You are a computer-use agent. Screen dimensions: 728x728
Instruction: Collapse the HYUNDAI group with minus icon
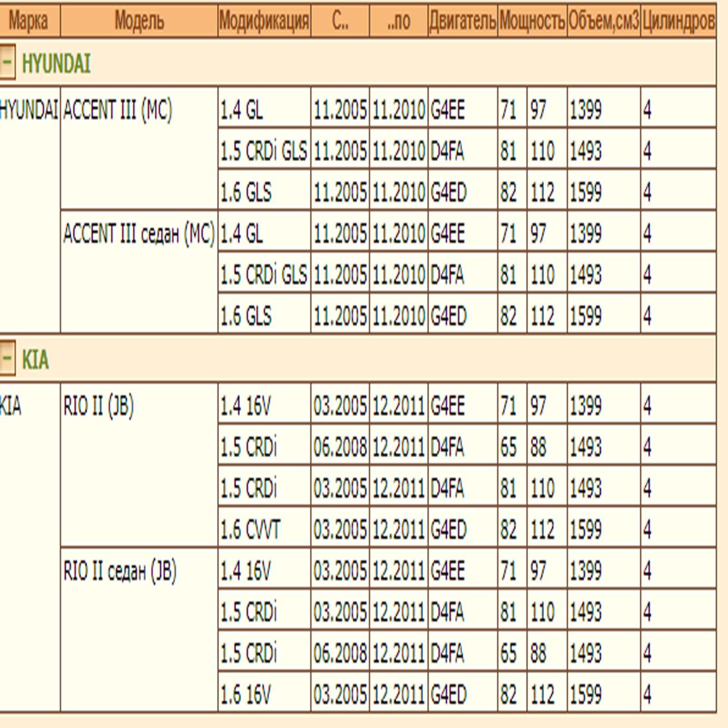pyautogui.click(x=7, y=62)
